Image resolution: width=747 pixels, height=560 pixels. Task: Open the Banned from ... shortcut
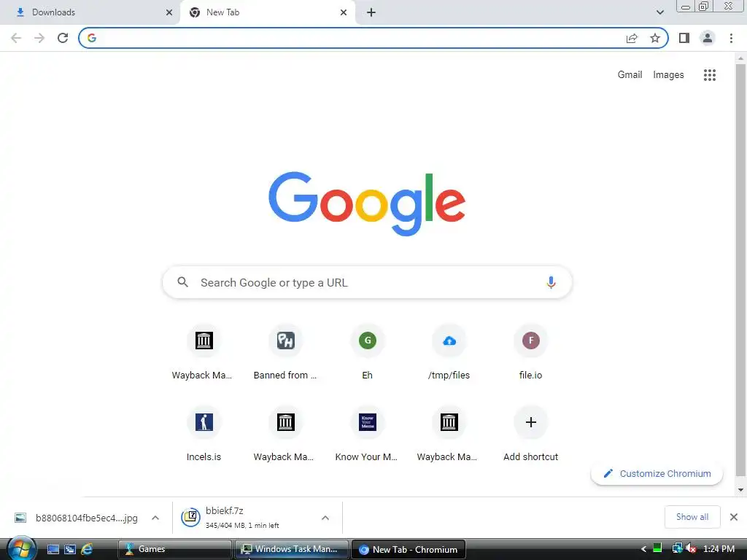tap(285, 354)
